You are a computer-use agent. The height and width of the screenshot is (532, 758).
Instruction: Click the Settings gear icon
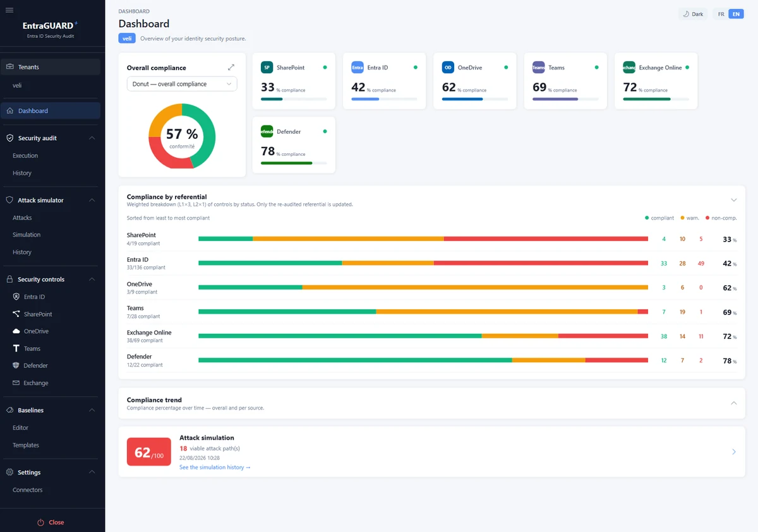point(9,473)
